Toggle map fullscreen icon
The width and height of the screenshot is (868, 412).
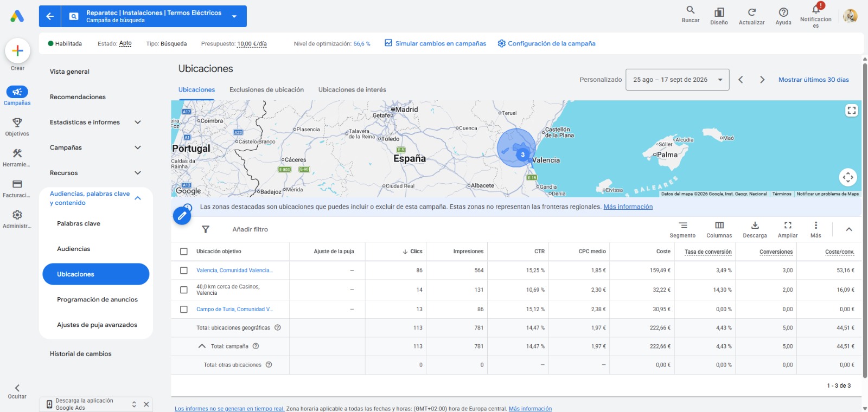click(852, 111)
